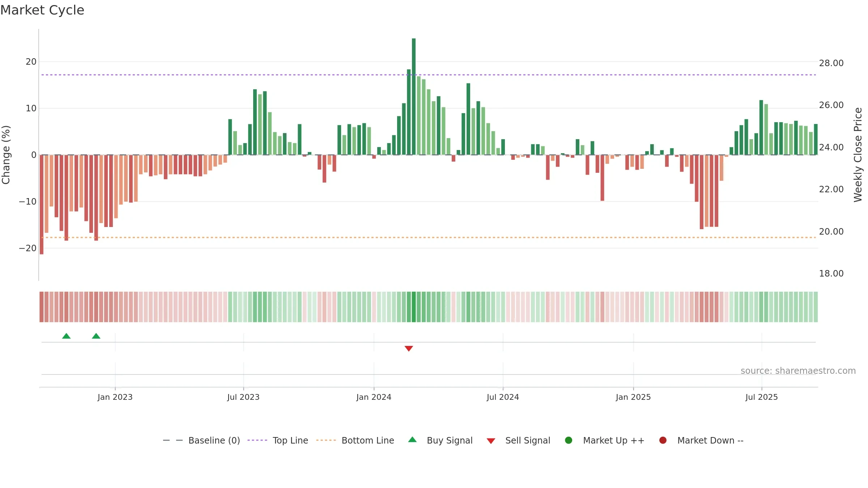
Task: Click the 22.00 price axis label
Action: point(831,189)
